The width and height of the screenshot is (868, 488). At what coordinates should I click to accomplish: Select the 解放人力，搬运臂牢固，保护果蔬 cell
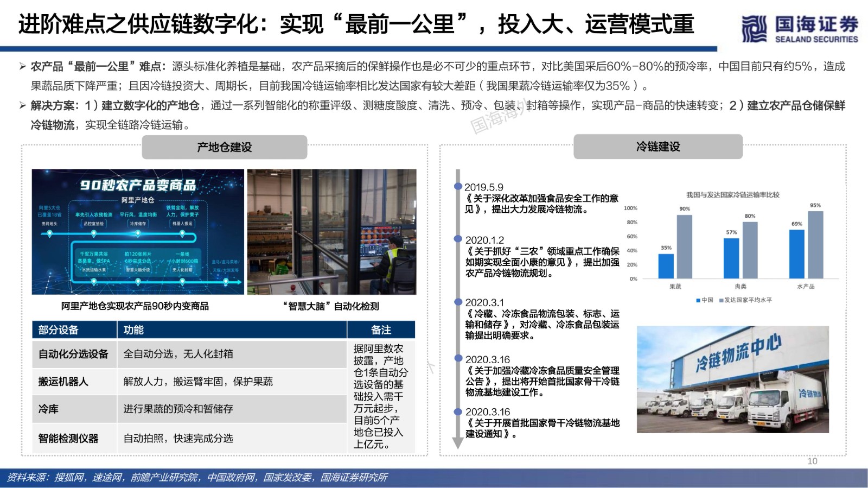[x=232, y=382]
